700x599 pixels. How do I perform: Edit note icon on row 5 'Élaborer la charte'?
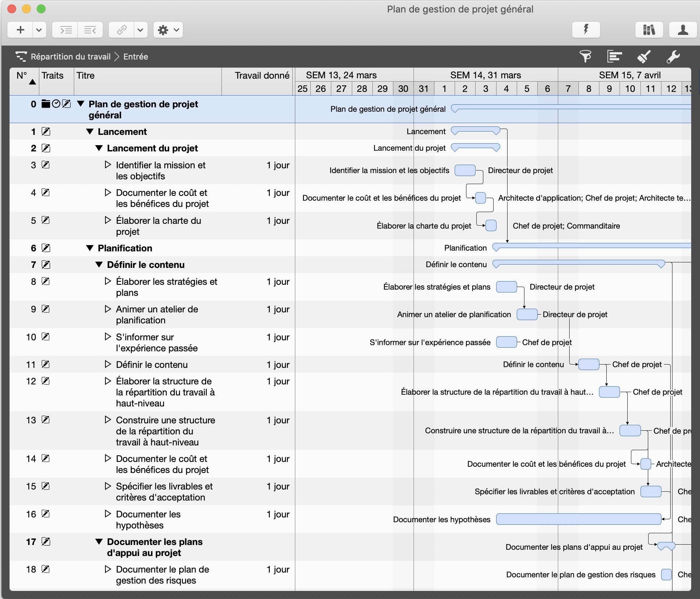tap(45, 220)
